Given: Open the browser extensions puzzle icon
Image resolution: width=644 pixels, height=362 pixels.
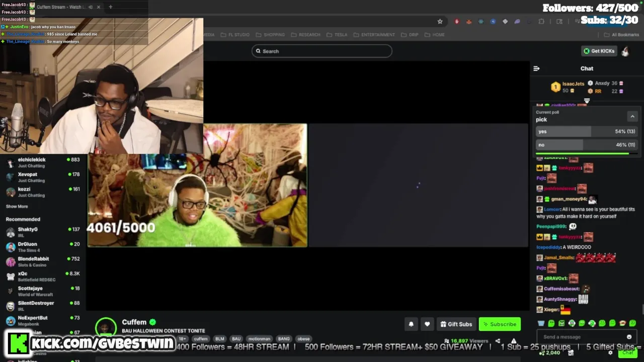Looking at the screenshot, I should click(541, 22).
